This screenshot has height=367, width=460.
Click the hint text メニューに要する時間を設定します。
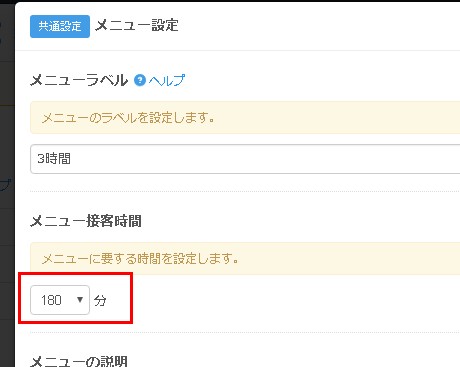140,259
